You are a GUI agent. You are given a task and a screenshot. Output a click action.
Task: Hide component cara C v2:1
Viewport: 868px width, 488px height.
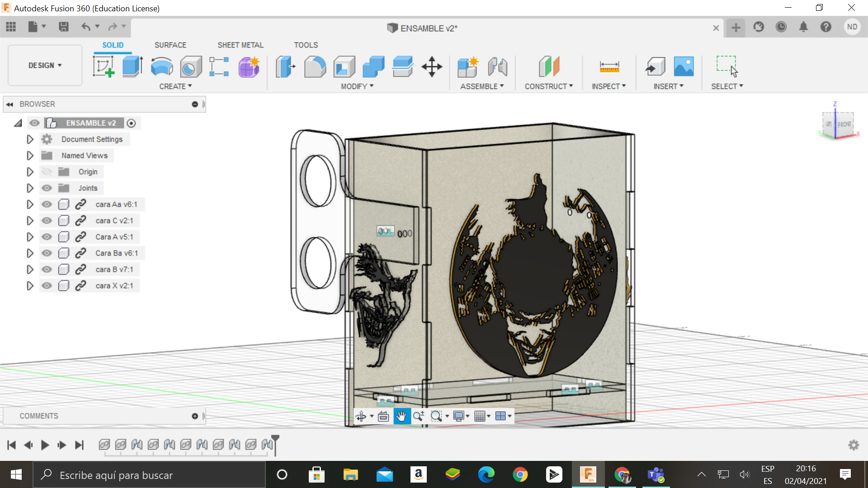point(47,221)
